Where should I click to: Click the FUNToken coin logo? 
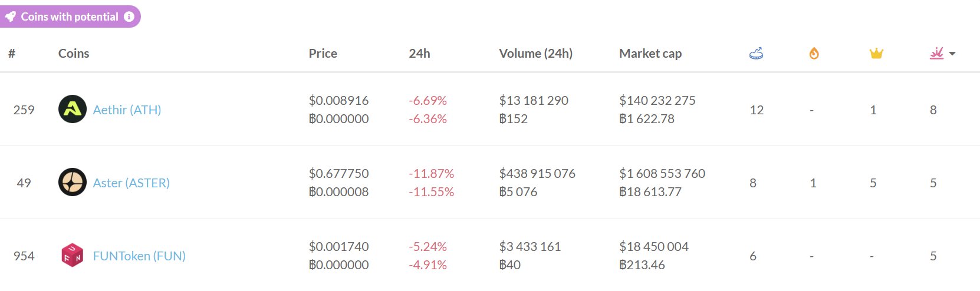click(x=73, y=256)
